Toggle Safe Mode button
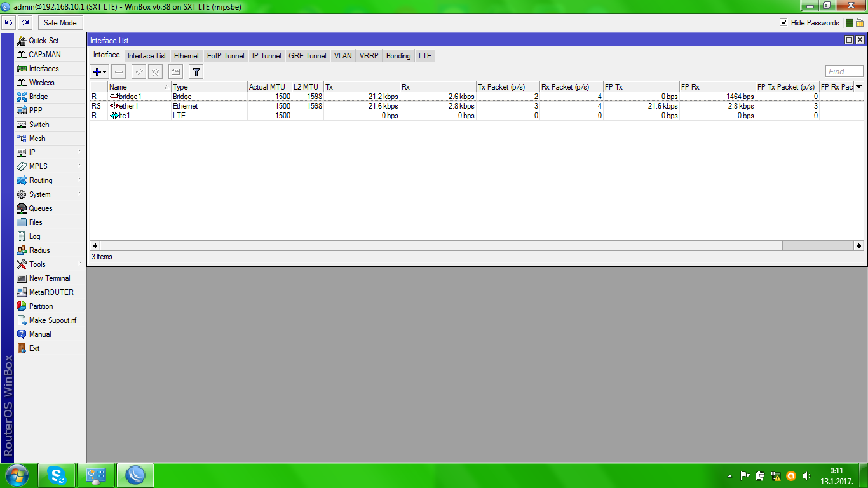 pyautogui.click(x=60, y=23)
